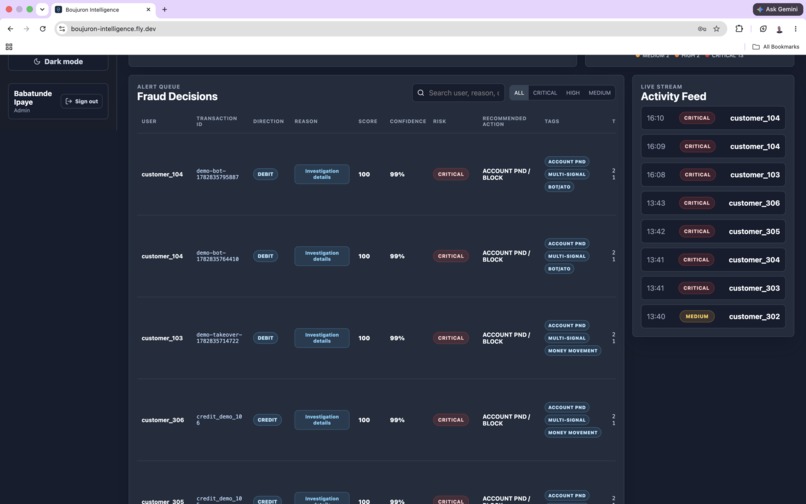Filter alerts by HIGH
This screenshot has height=504, width=806.
click(573, 93)
